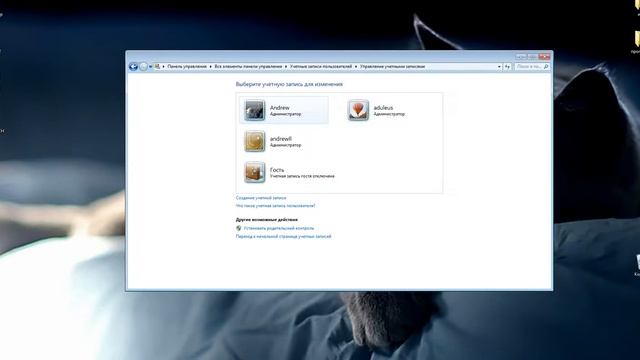Go back using the Back arrow button

tap(133, 67)
